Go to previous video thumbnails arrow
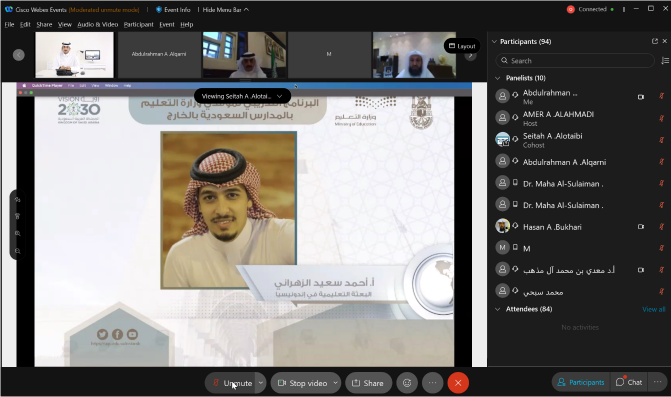 [x=19, y=55]
